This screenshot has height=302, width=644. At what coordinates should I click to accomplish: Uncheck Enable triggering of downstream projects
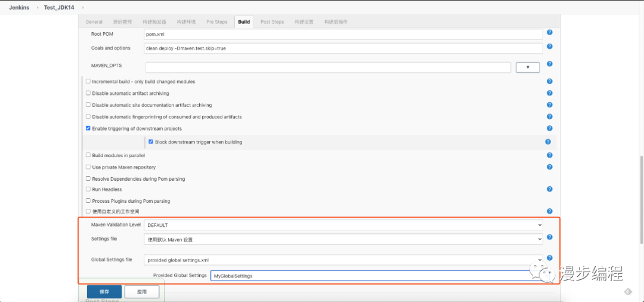[x=88, y=128]
